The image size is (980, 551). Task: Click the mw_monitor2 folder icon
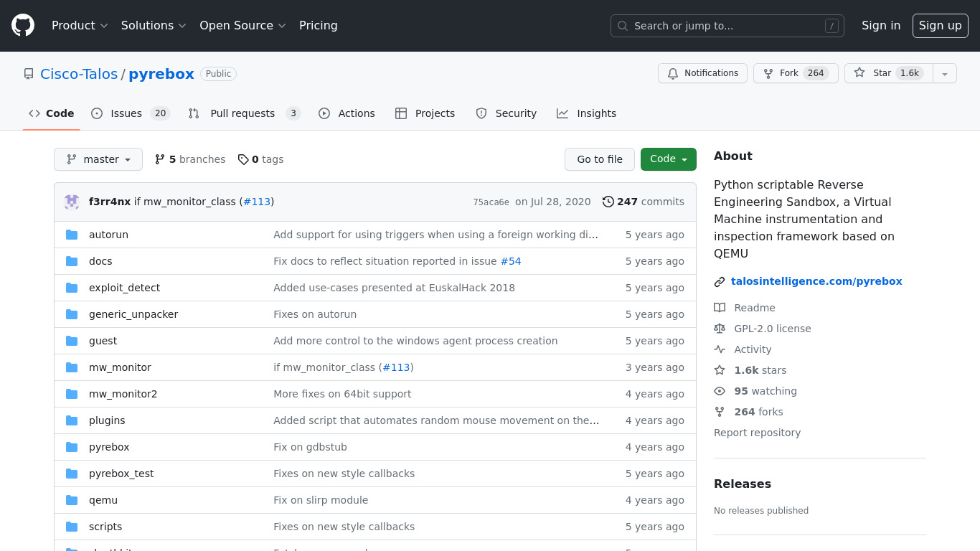(72, 394)
